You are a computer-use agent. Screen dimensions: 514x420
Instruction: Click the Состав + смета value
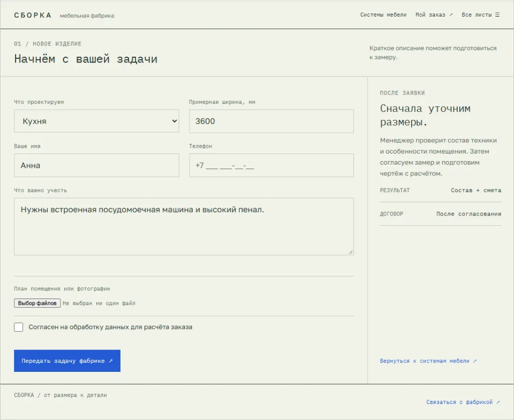[x=476, y=190]
